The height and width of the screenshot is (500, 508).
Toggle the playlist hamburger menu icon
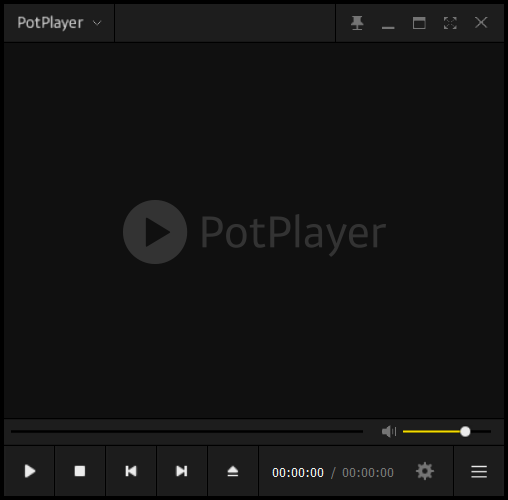[x=479, y=471]
